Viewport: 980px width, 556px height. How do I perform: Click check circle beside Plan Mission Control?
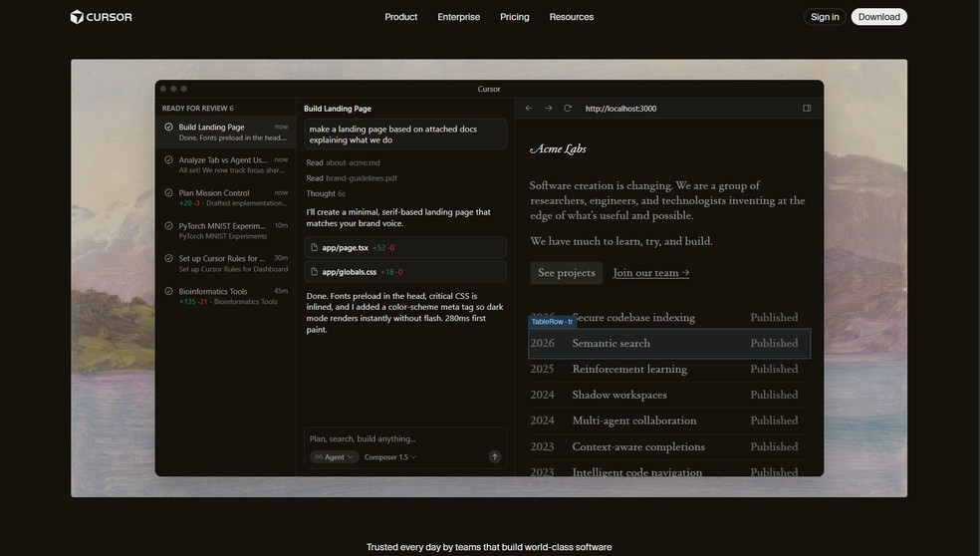pos(168,193)
